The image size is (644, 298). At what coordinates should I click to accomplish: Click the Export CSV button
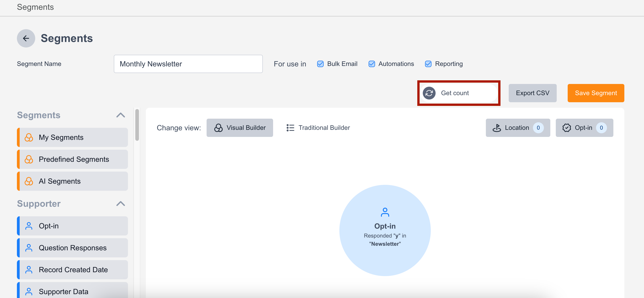coord(532,93)
